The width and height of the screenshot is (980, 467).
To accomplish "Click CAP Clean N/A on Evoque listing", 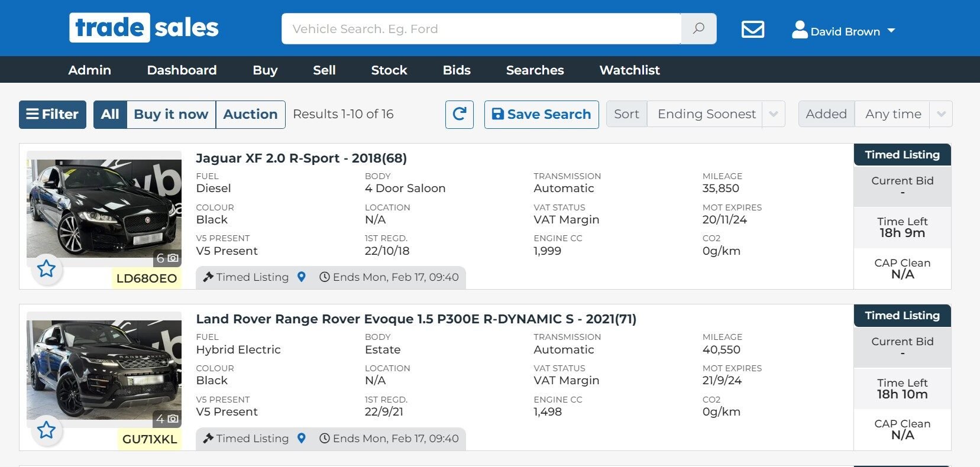I will [903, 430].
